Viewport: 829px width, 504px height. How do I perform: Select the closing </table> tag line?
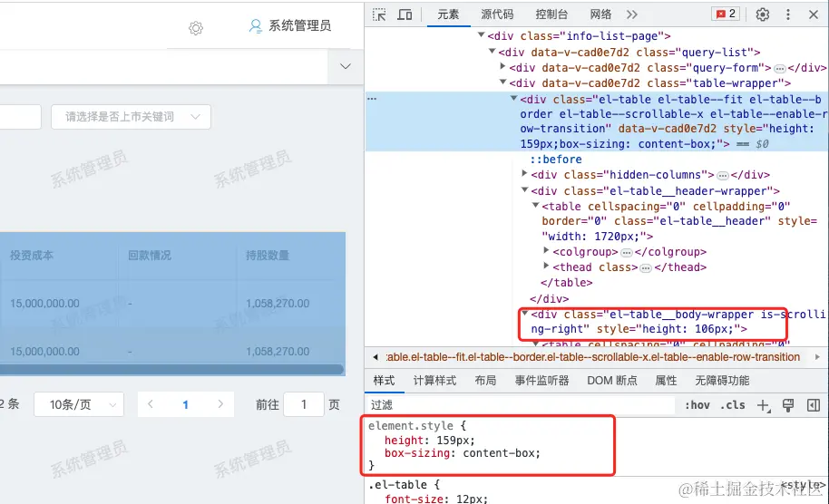[566, 283]
